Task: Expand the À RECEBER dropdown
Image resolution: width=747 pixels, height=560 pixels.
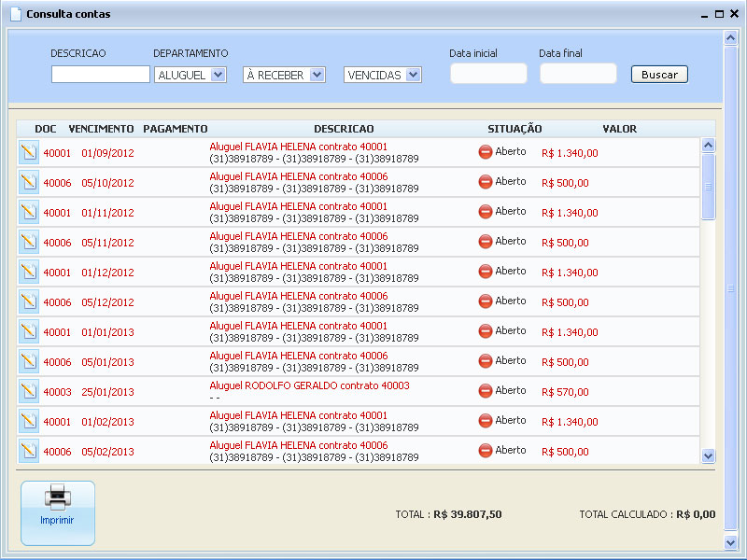Action: tap(284, 75)
